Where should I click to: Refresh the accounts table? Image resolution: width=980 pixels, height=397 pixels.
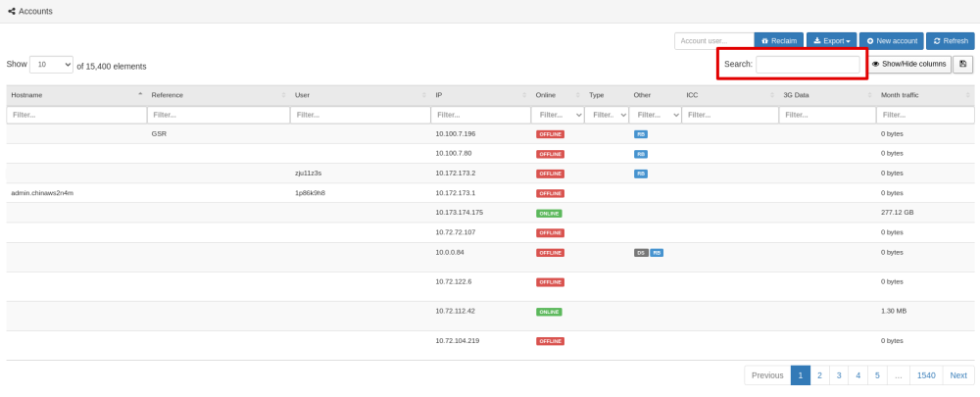click(950, 41)
